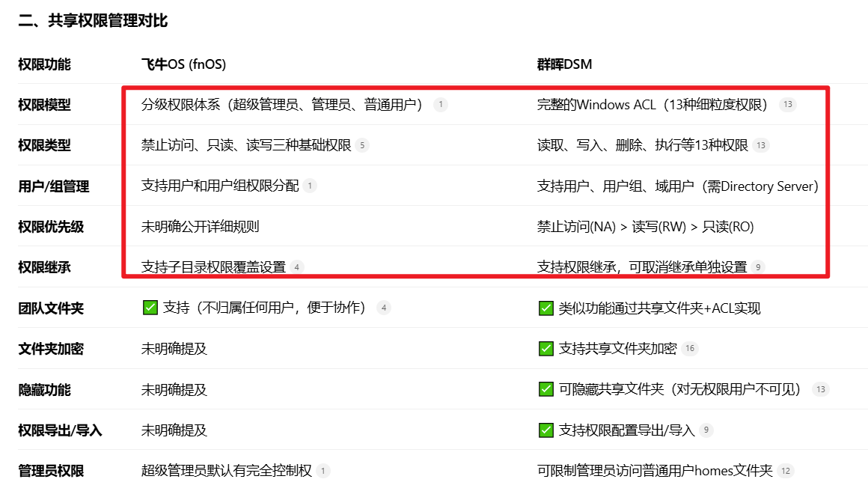868x500 pixels.
Task: Open citation 4 in 团队文件夹 fnOS cell
Action: (x=384, y=308)
